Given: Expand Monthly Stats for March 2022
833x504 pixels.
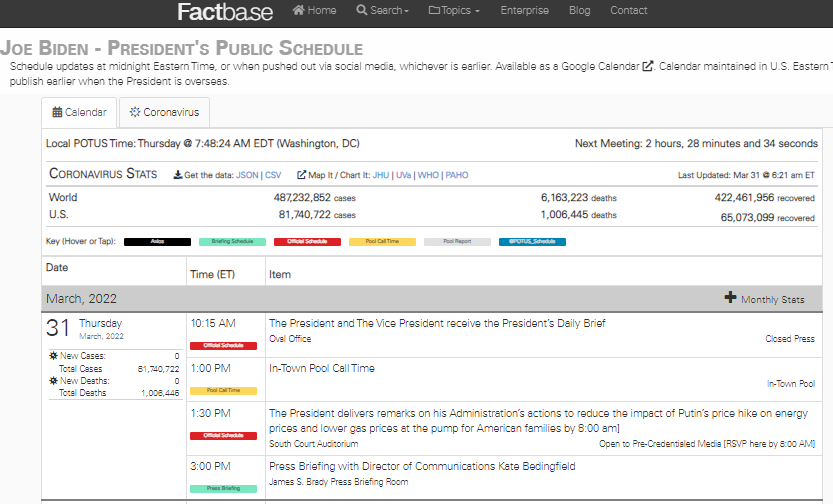Looking at the screenshot, I should pyautogui.click(x=764, y=299).
